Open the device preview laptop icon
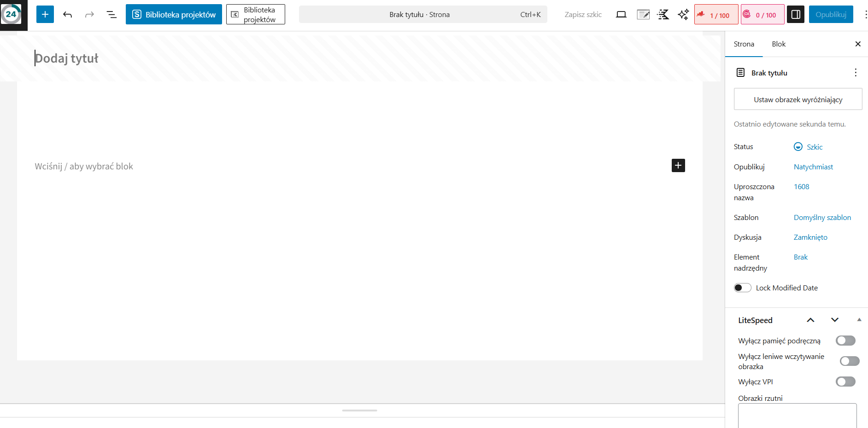The height and width of the screenshot is (428, 868). tap(621, 14)
